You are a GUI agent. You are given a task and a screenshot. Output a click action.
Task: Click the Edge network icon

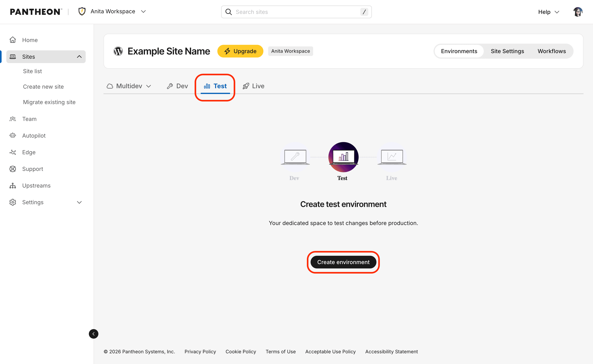[13, 152]
